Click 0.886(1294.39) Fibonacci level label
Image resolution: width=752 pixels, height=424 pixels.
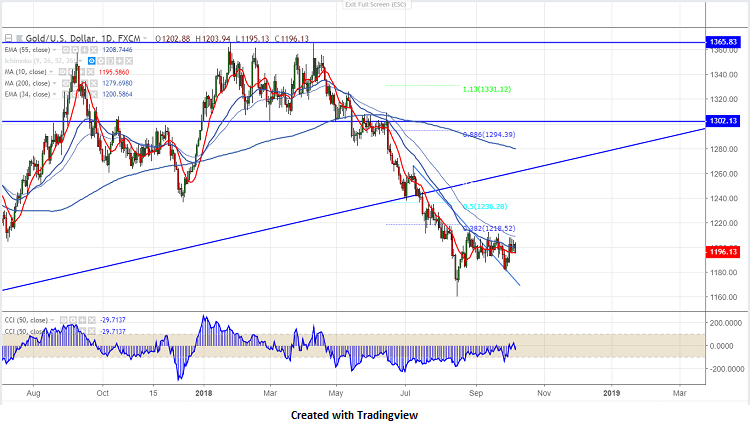pos(489,135)
